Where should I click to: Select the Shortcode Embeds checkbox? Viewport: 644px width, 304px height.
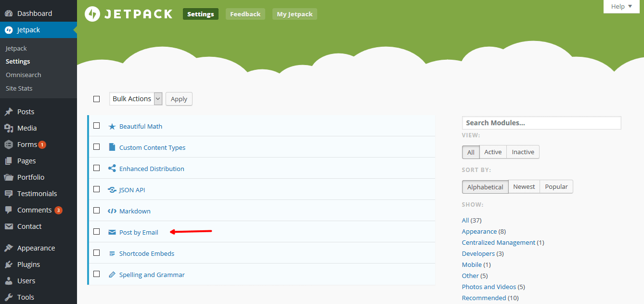point(97,253)
